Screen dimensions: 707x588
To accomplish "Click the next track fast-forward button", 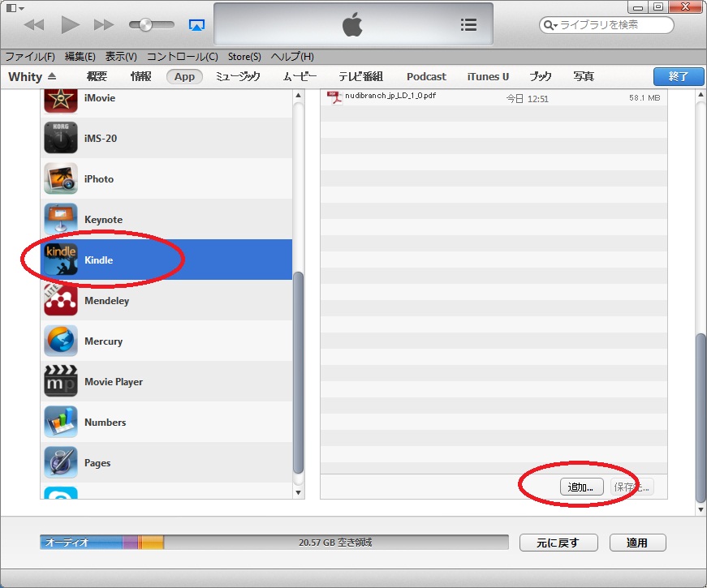I will (x=104, y=25).
